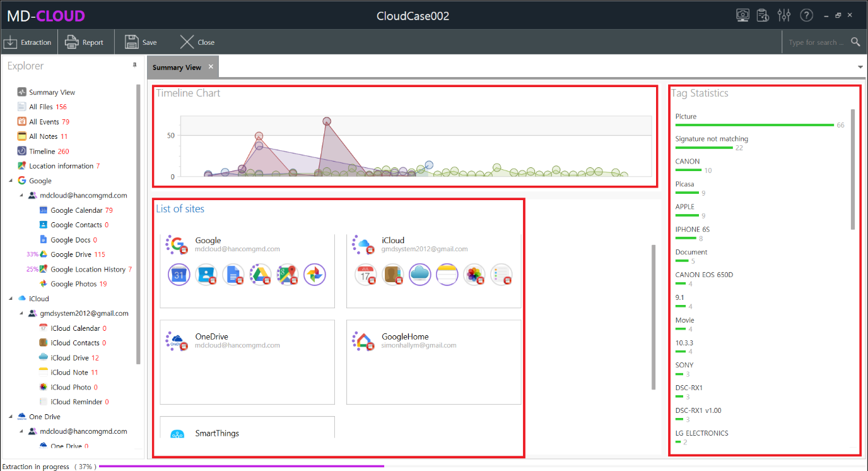Open the help question mark icon
Image resolution: width=868 pixels, height=471 pixels.
click(x=806, y=15)
